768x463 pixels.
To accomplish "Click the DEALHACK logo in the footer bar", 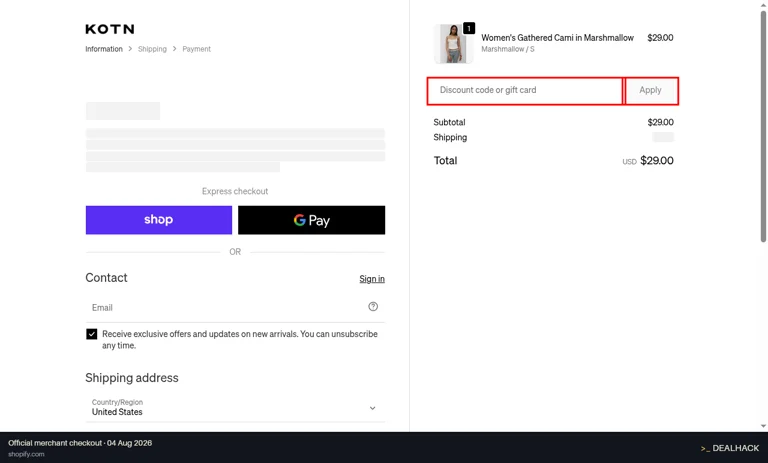I will (x=729, y=448).
